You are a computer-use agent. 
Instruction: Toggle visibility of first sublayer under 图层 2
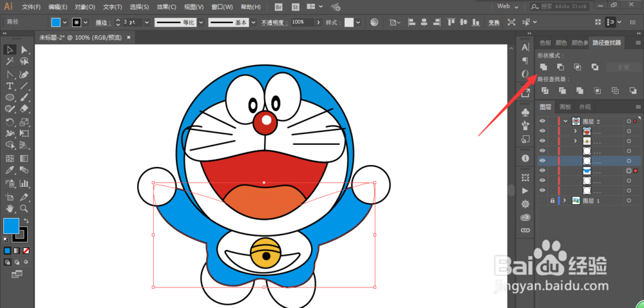pyautogui.click(x=542, y=131)
